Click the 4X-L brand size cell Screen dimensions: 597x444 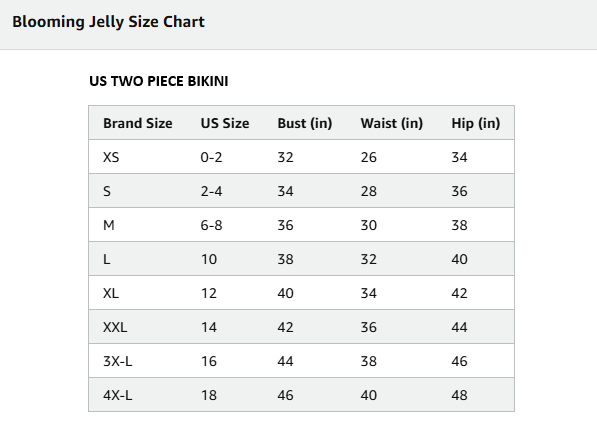118,395
